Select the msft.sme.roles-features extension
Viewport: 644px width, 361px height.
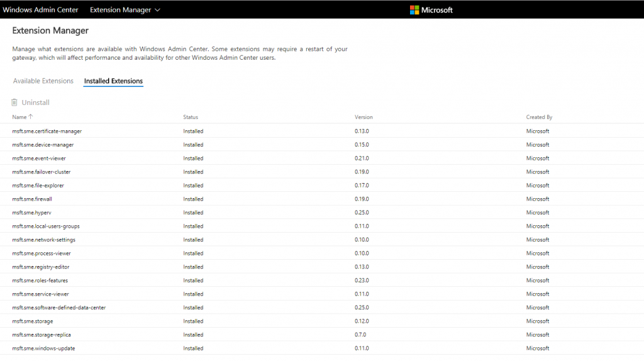pos(40,280)
